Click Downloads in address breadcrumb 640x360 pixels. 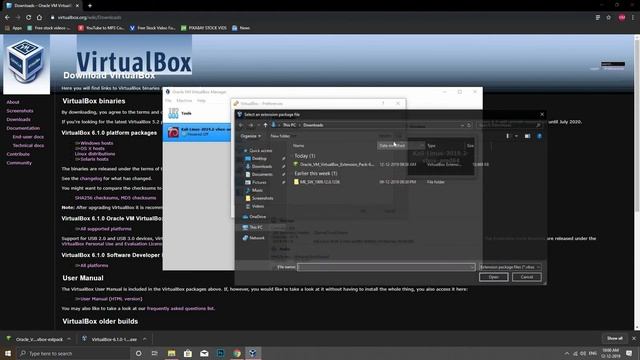(x=313, y=125)
